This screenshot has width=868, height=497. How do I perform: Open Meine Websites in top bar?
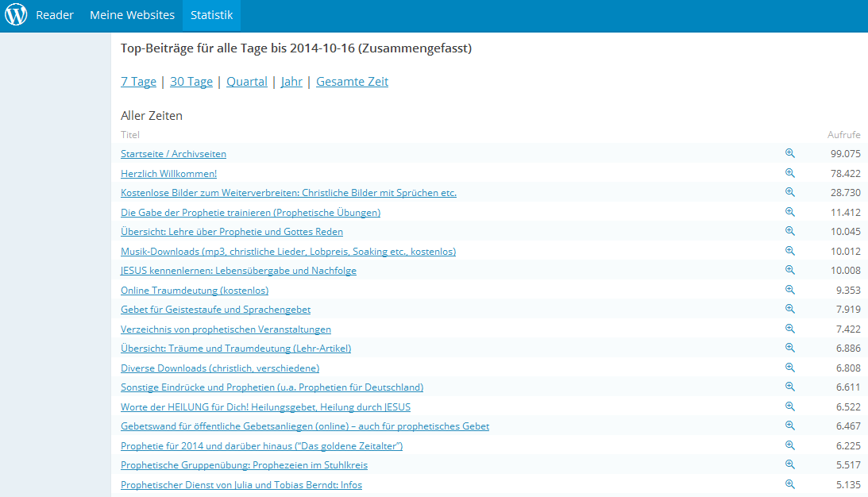click(x=132, y=15)
